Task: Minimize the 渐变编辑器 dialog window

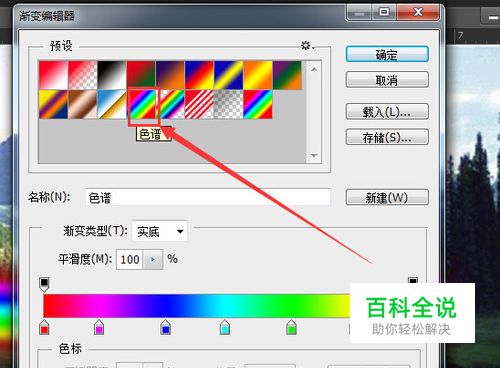Action: (x=359, y=13)
